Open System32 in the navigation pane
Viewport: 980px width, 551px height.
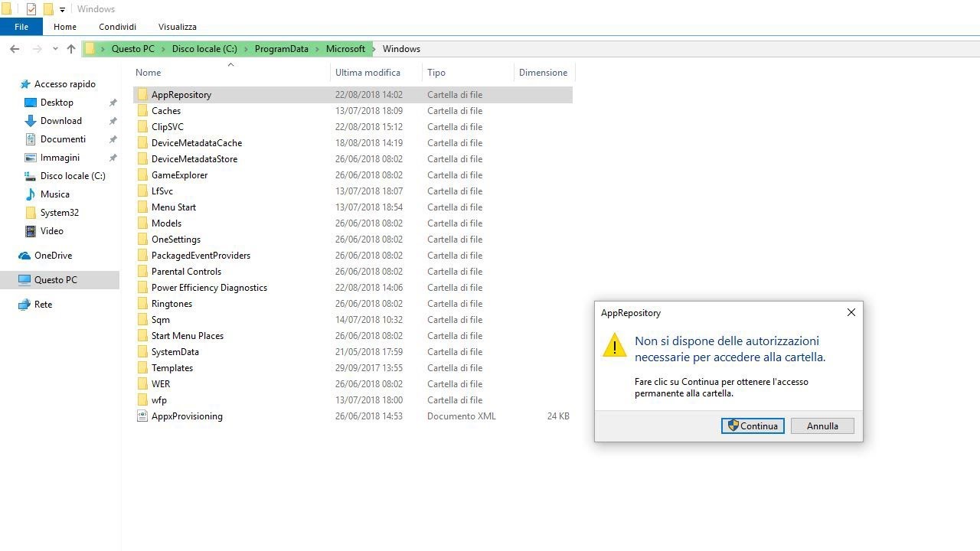pos(60,213)
